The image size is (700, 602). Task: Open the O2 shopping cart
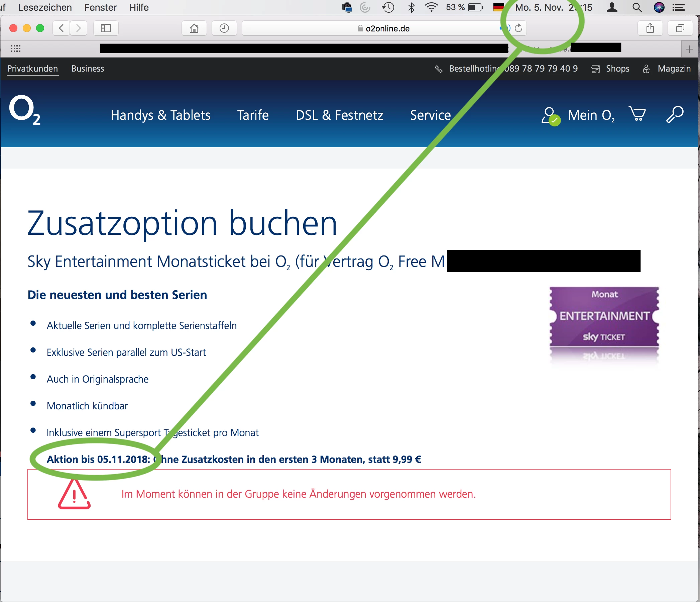click(637, 114)
